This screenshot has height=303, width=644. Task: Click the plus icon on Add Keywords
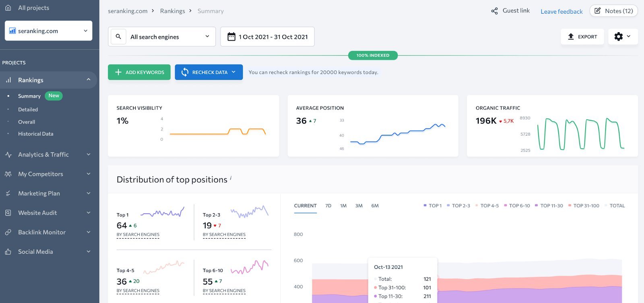pos(118,72)
